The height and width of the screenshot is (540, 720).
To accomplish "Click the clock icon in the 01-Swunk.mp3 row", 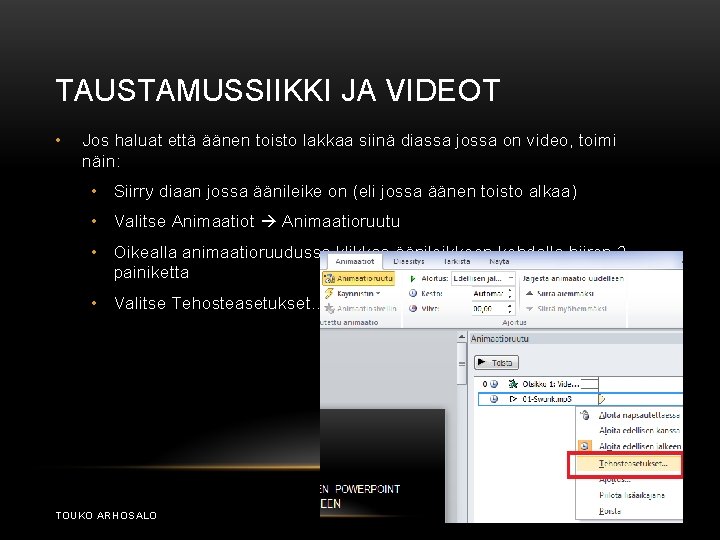I will (x=494, y=399).
